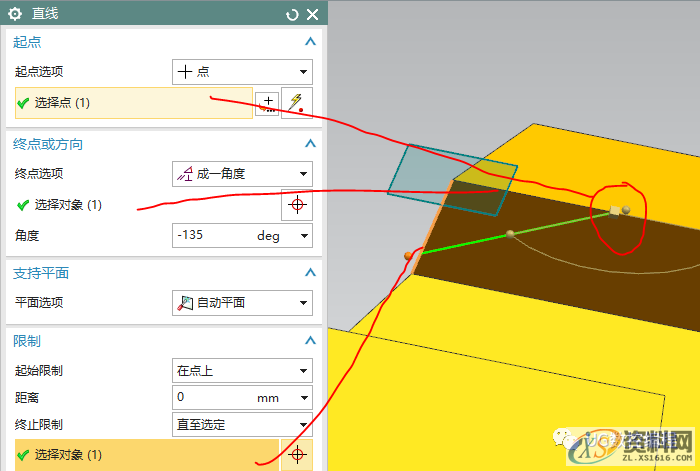Click the target icon beside limit 选择对象
The width and height of the screenshot is (700, 471).
[297, 455]
